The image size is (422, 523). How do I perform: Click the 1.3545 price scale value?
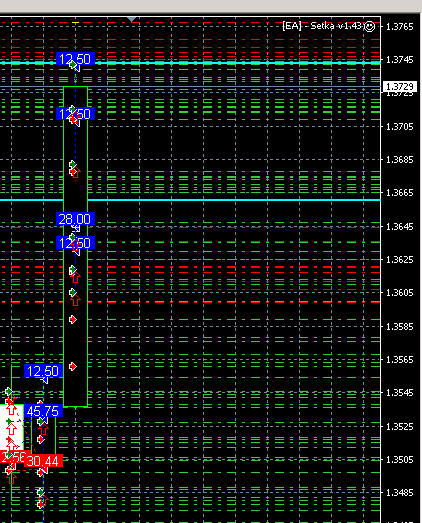tap(400, 393)
